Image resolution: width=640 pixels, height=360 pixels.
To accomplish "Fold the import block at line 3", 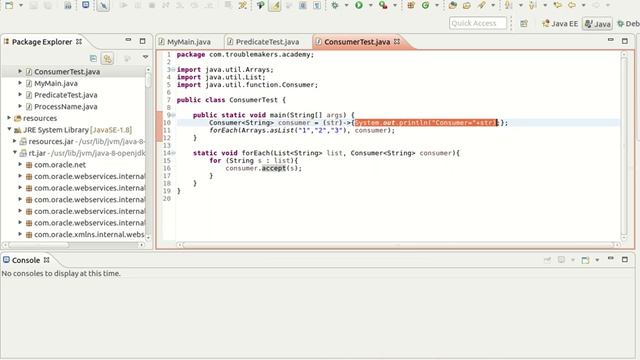I will [173, 69].
